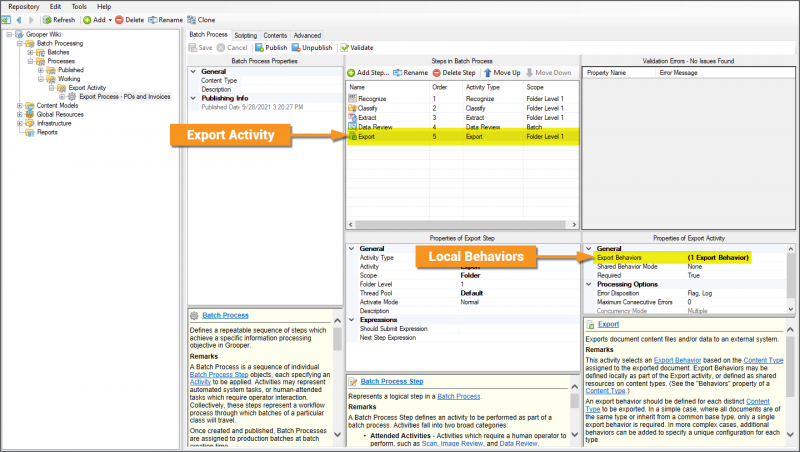Expand the Content Models node

20,106
